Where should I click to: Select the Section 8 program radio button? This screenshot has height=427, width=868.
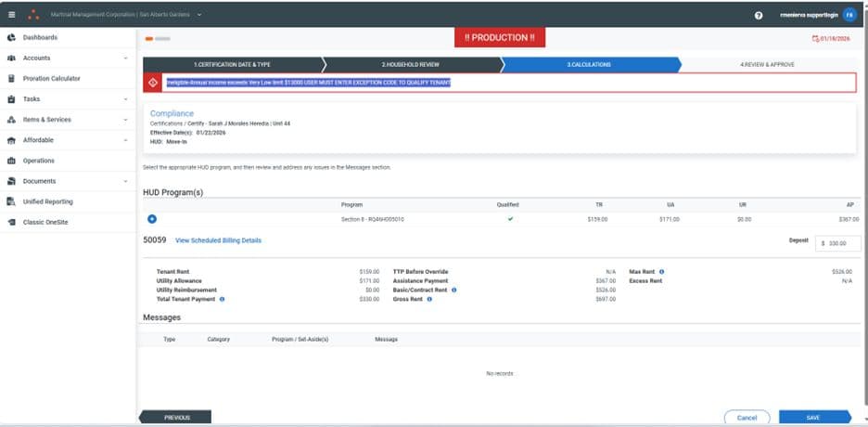152,219
